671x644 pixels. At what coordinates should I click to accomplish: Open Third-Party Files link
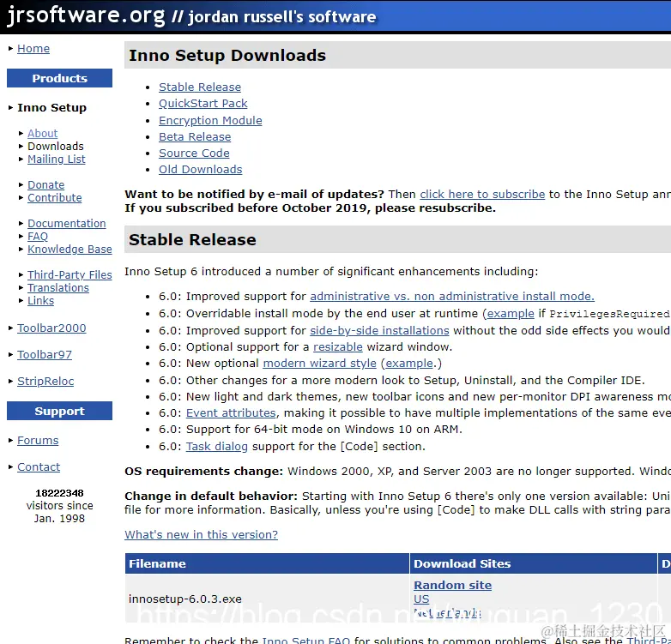pos(70,274)
